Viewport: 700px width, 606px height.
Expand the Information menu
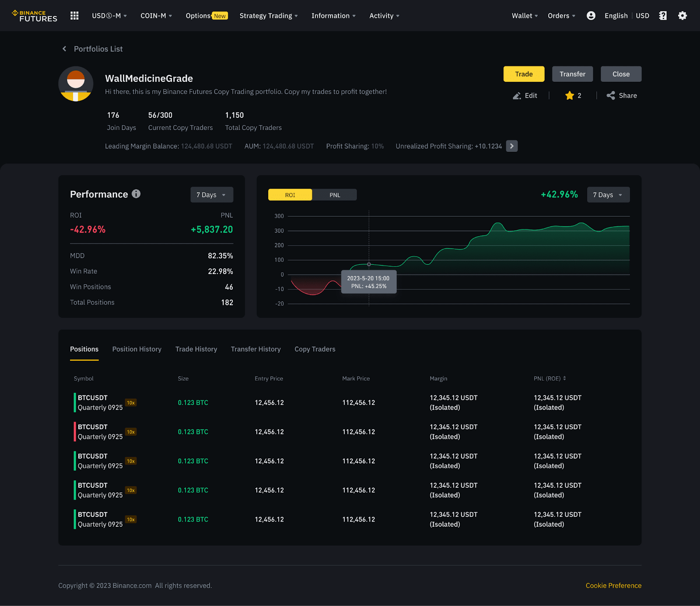coord(333,16)
